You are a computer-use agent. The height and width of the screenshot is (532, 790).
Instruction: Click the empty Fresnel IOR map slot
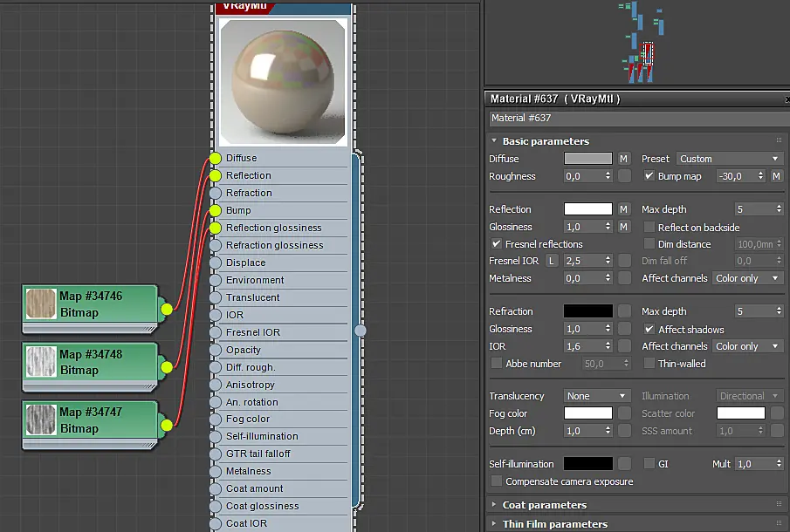click(624, 261)
